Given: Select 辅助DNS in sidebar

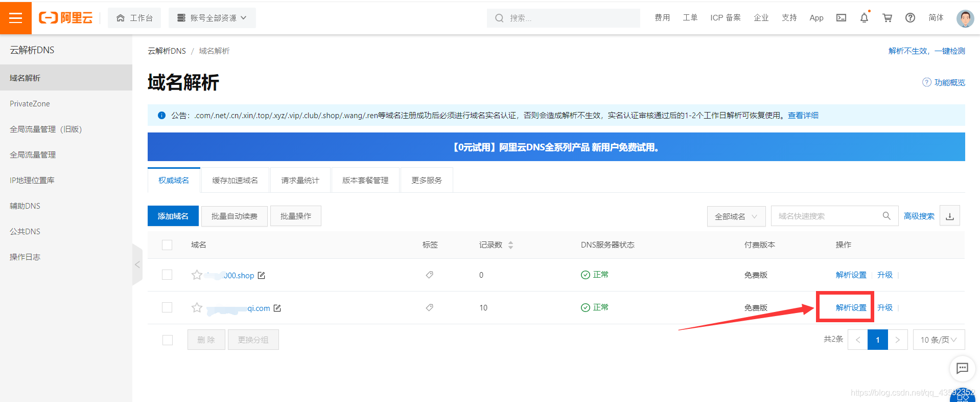Looking at the screenshot, I should click(x=66, y=206).
